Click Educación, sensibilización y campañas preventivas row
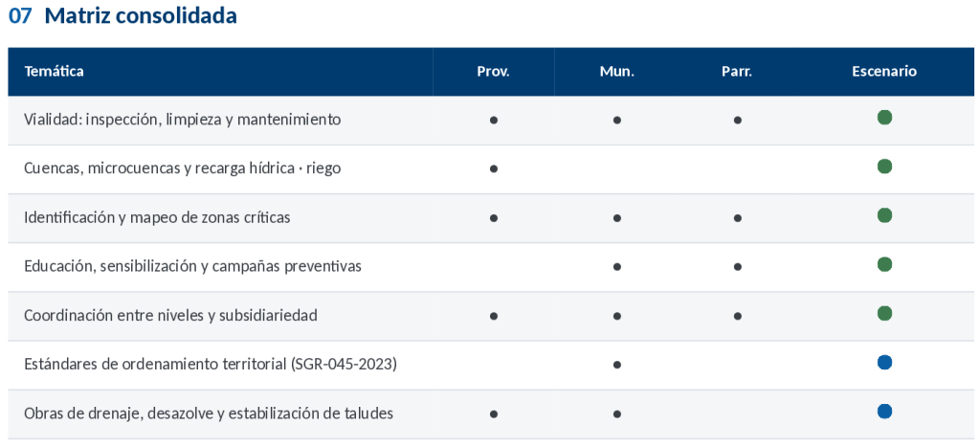 [491, 267]
